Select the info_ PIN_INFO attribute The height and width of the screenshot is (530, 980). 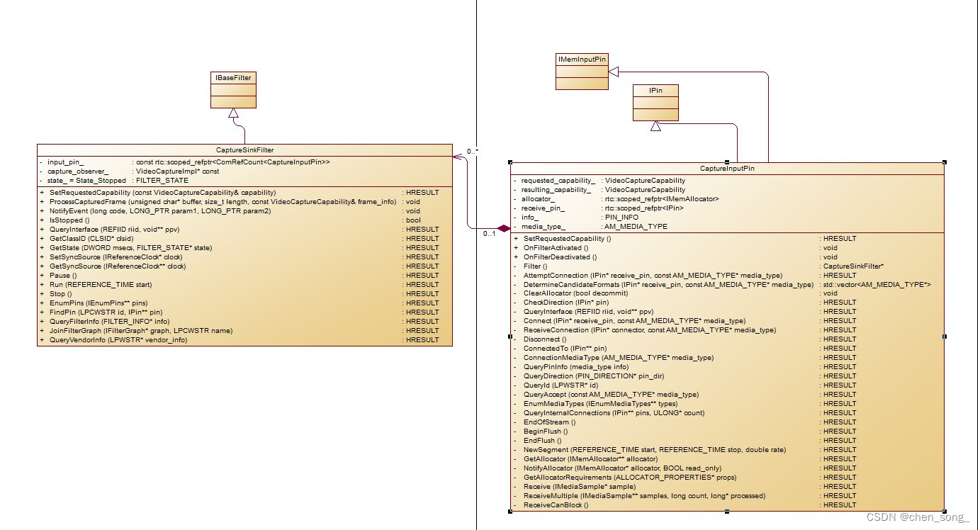pyautogui.click(x=727, y=218)
